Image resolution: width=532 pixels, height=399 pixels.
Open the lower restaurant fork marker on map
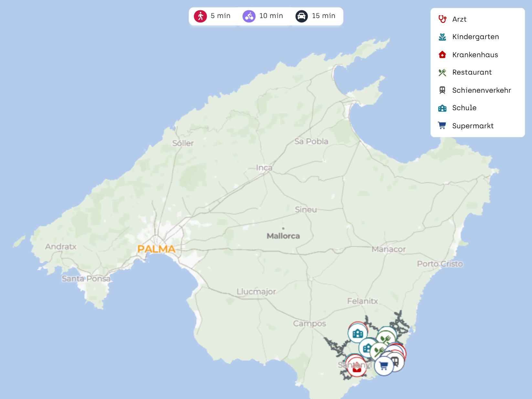click(x=378, y=351)
